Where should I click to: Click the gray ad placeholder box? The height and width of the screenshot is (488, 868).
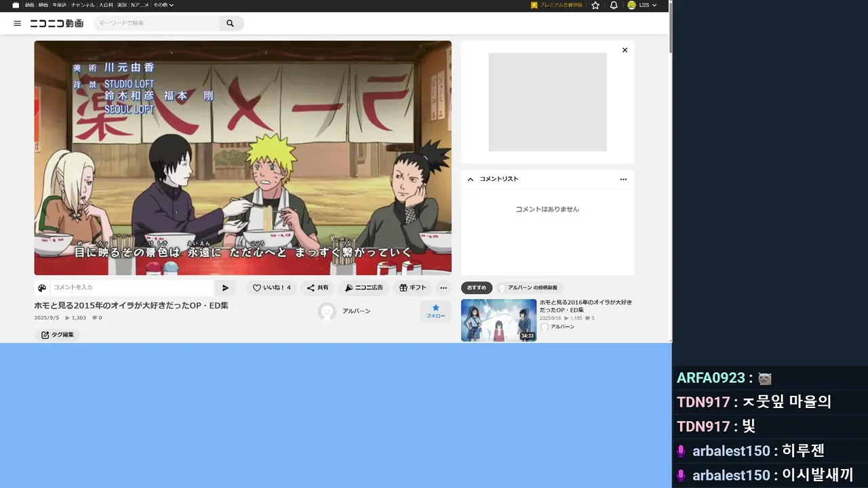click(x=547, y=102)
